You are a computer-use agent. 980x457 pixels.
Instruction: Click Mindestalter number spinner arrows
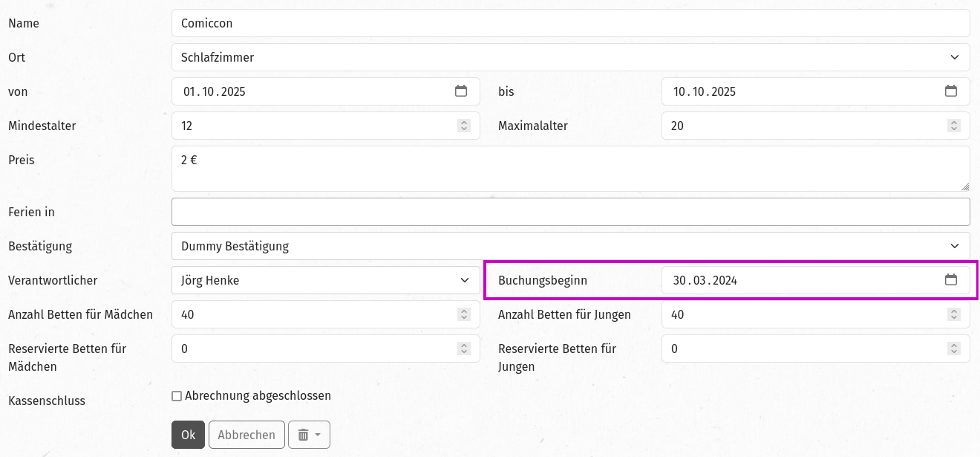[464, 126]
